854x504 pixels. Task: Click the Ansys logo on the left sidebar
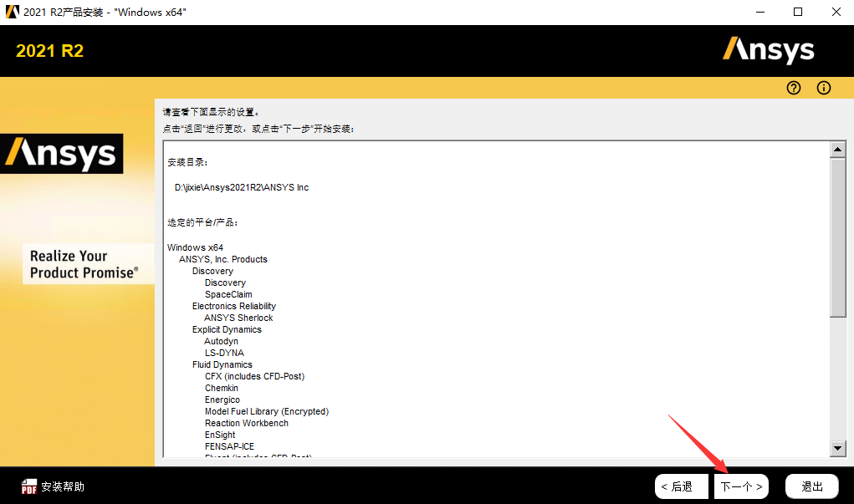point(61,154)
